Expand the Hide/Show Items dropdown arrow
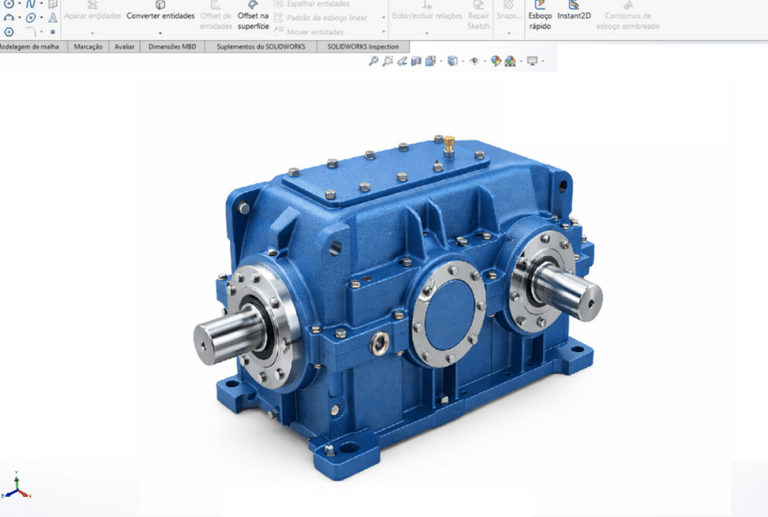 click(x=484, y=61)
